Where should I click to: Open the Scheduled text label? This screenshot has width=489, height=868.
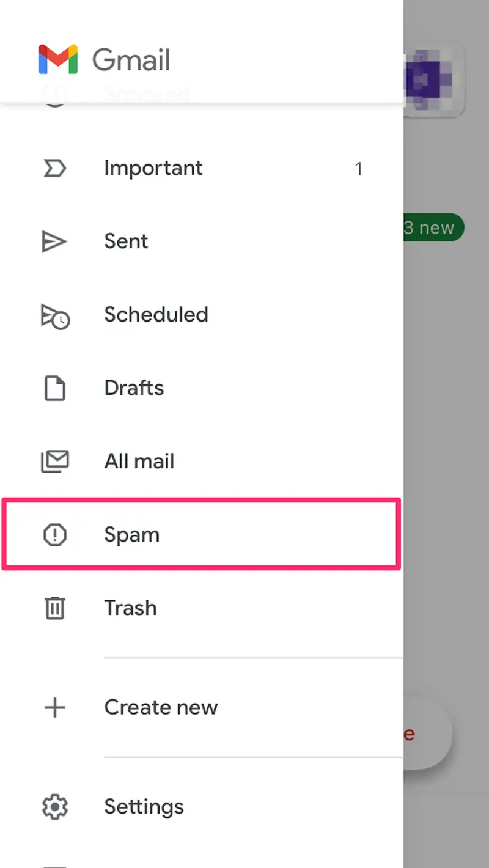[156, 315]
